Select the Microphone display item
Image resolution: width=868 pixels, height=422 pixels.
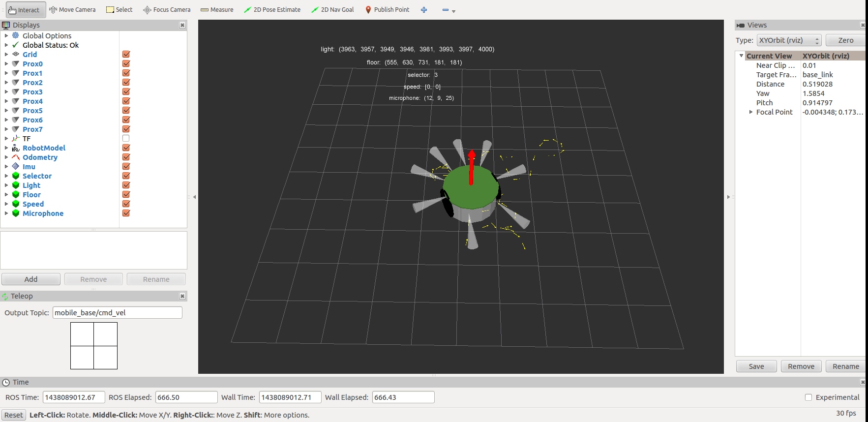point(43,213)
